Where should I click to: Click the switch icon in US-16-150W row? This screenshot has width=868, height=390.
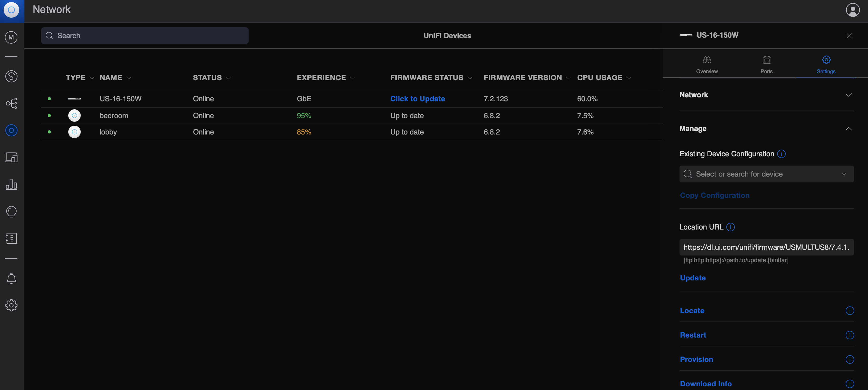click(74, 99)
